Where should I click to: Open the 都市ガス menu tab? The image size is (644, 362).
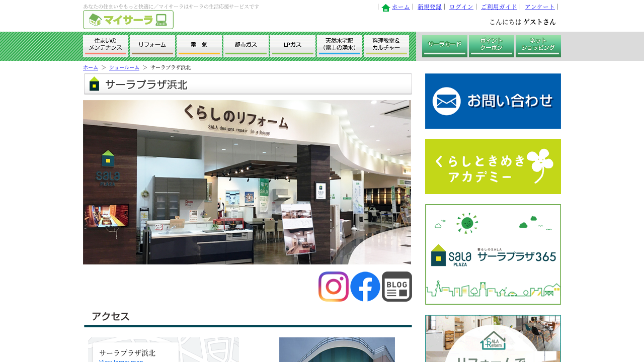tap(246, 46)
